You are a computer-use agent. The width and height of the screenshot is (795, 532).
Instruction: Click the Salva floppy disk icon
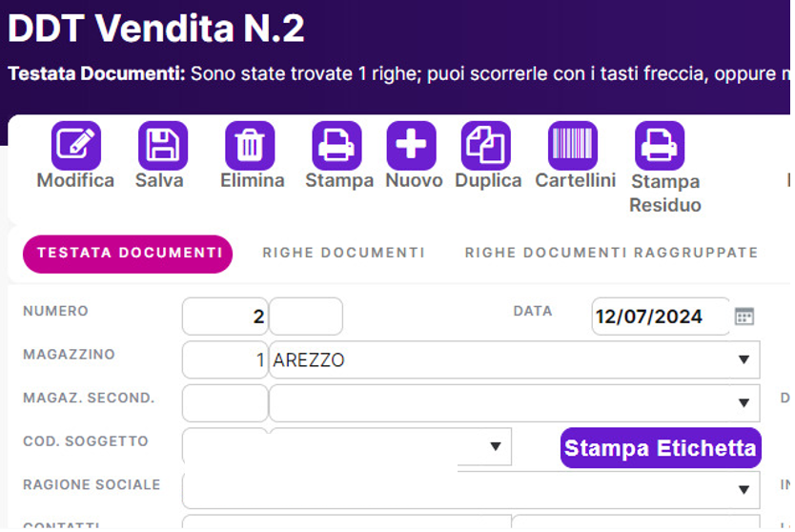point(162,146)
